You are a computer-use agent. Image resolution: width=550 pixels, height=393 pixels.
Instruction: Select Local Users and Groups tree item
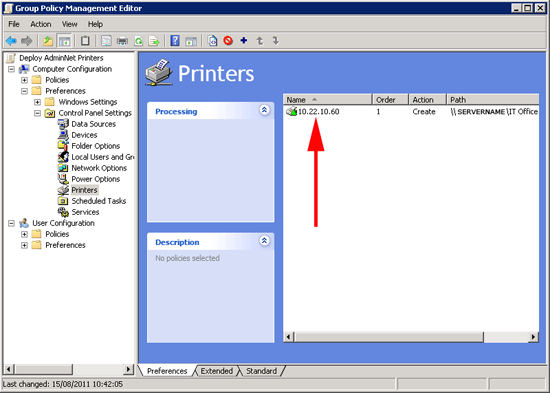(102, 157)
